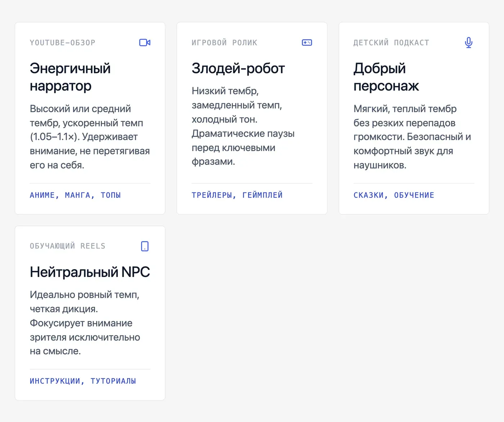504x422 pixels.
Task: Click the description starting with Идеально ровный темп
Action: [85, 323]
